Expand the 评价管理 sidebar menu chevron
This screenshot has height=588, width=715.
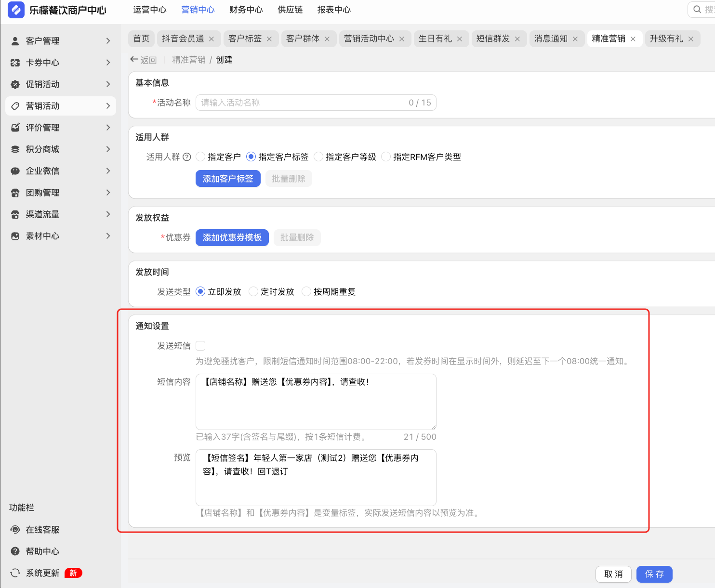coord(108,128)
